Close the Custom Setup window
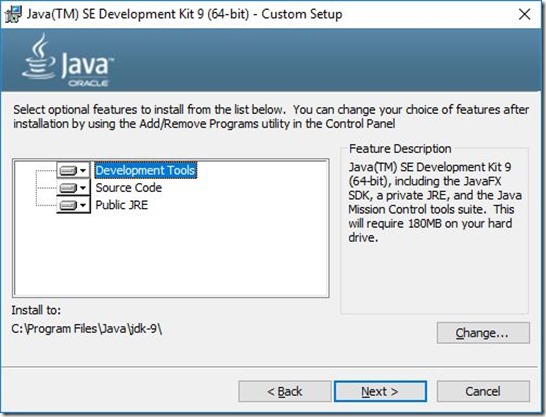Screen dimensions: 546x417 (524, 14)
